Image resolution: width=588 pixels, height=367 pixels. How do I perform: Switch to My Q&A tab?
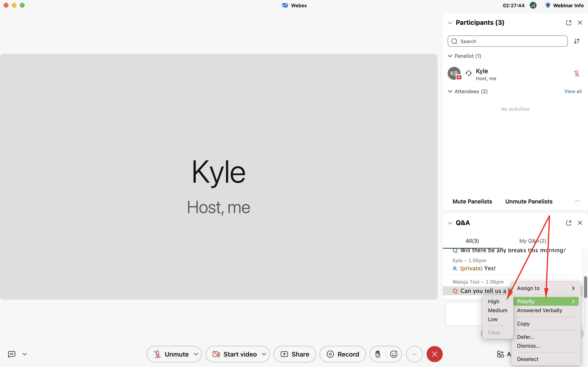tap(533, 241)
